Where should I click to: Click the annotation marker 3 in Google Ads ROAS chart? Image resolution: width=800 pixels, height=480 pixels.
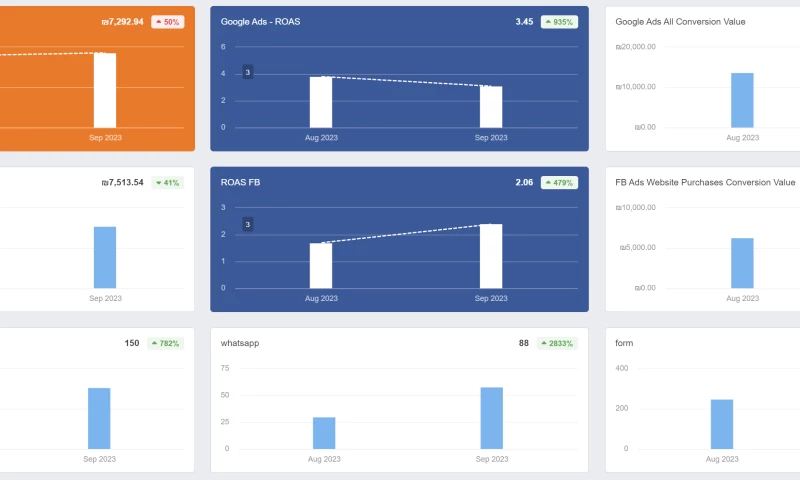pyautogui.click(x=247, y=72)
